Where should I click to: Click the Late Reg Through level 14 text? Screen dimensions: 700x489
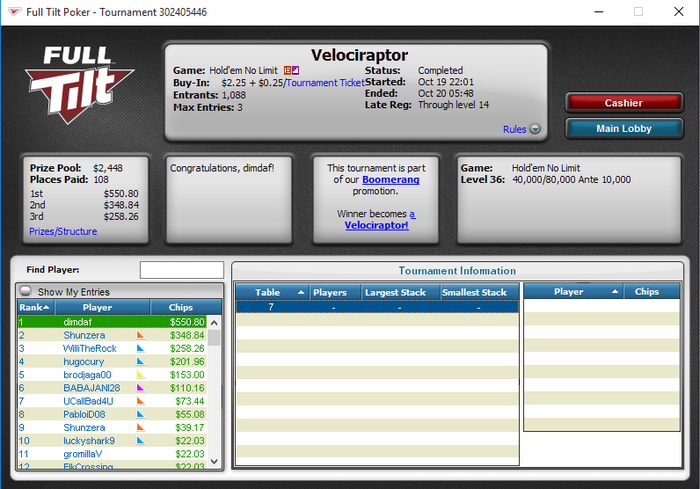427,104
